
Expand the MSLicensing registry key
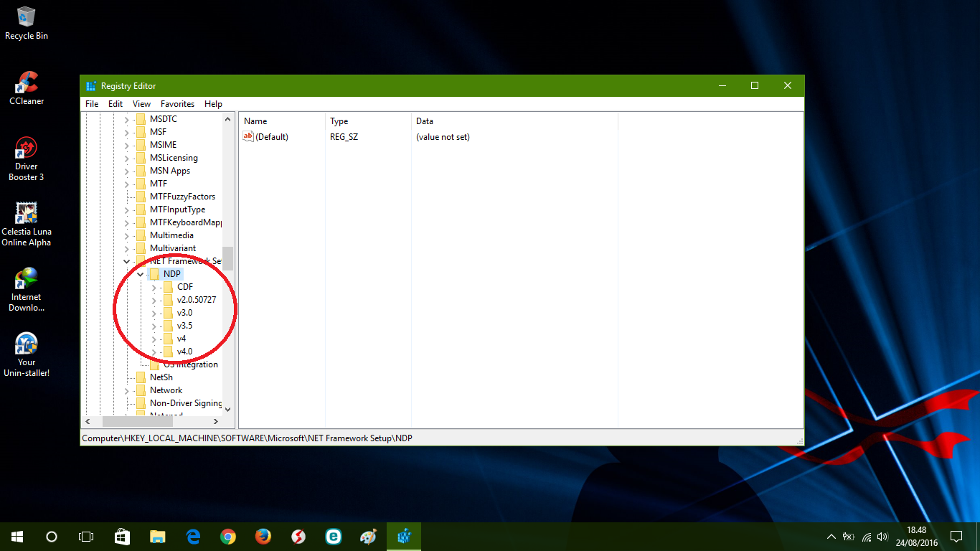(128, 157)
